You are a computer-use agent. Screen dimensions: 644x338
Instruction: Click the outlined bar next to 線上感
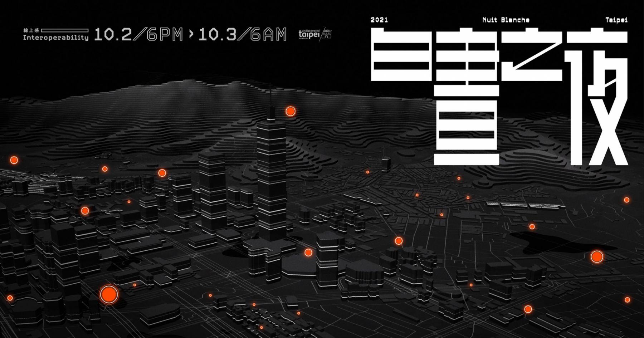pyautogui.click(x=64, y=31)
